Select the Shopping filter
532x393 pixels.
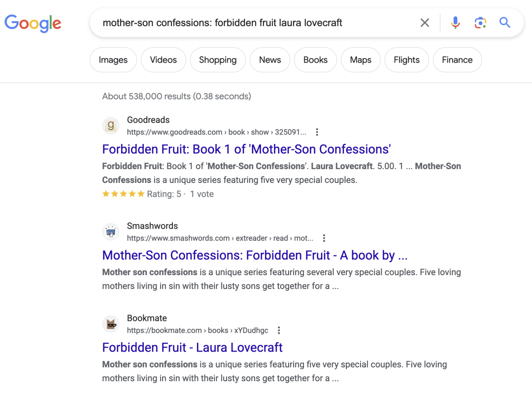coord(218,60)
